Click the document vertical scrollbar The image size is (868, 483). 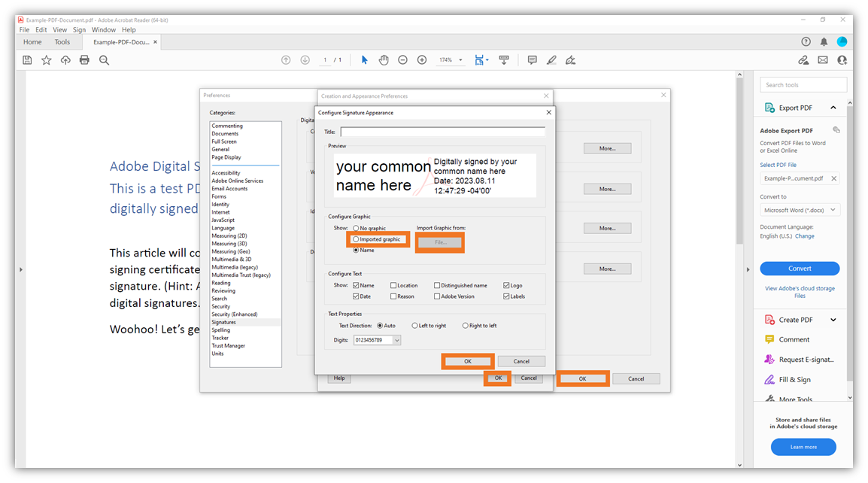(x=739, y=160)
